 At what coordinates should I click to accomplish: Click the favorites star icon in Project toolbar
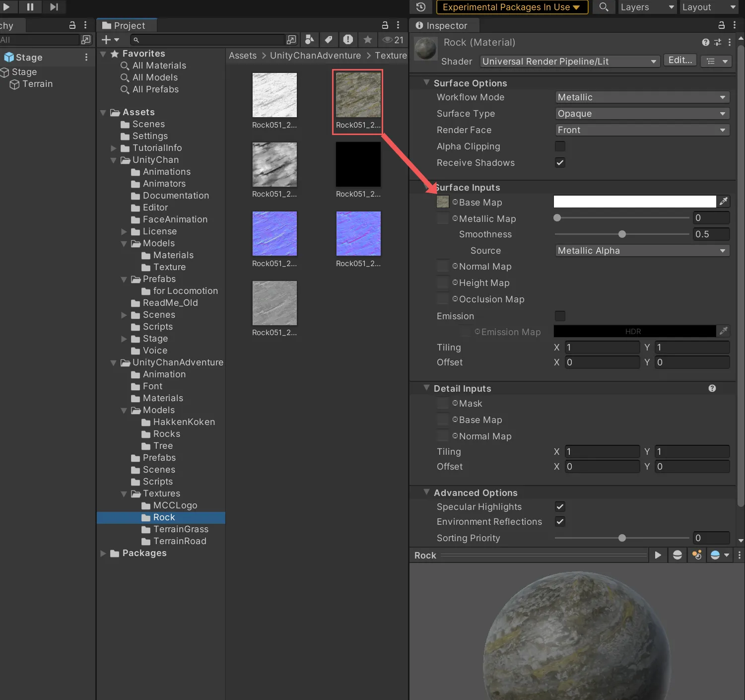pyautogui.click(x=368, y=40)
